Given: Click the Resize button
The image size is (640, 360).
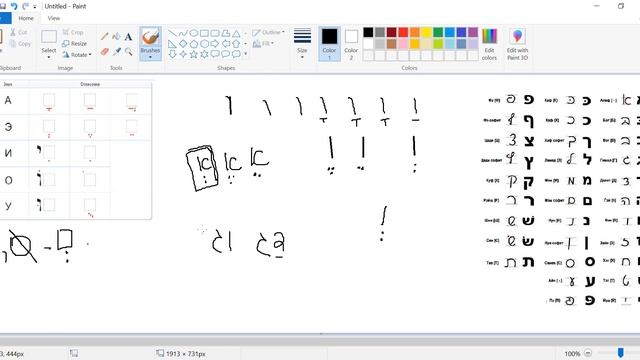Looking at the screenshot, I should (x=75, y=43).
